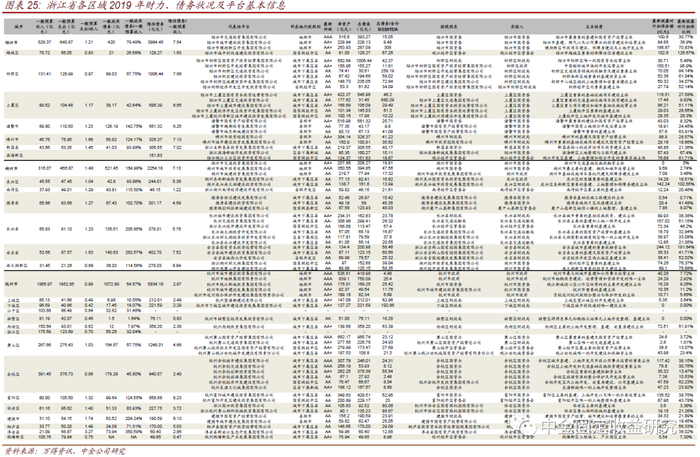
Task: Click the 262.57% cell in the 安吉县 row
Action: (133, 253)
